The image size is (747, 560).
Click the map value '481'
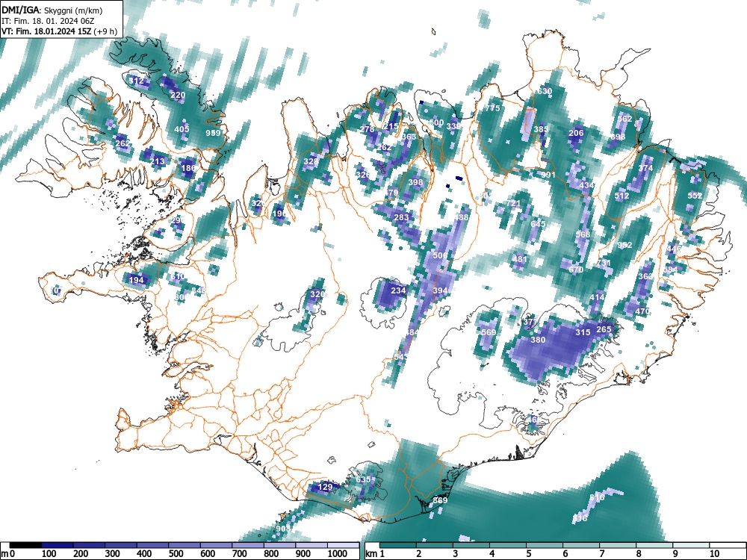[520, 260]
